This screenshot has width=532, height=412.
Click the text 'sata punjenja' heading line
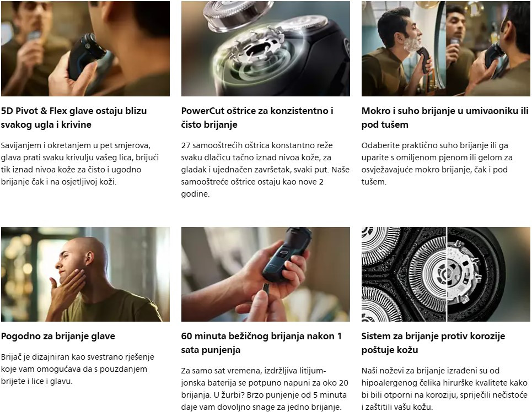click(x=211, y=350)
